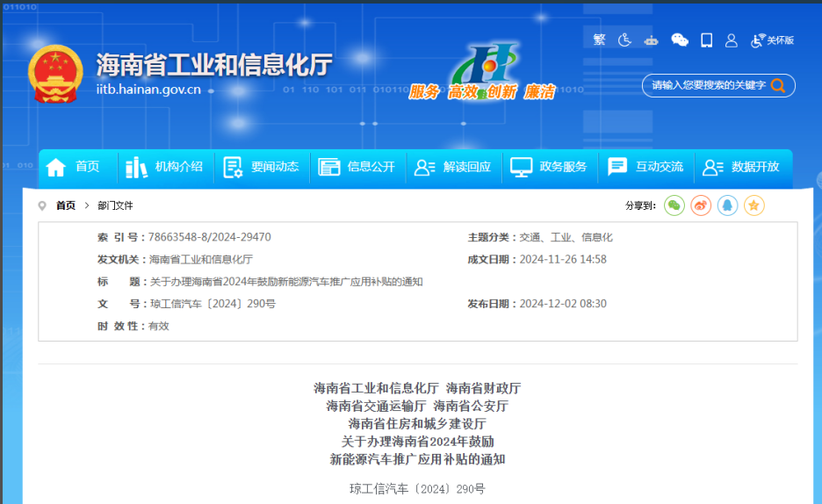822x504 pixels.
Task: Click the monitor icon beside 政务服务
Action: tap(521, 167)
